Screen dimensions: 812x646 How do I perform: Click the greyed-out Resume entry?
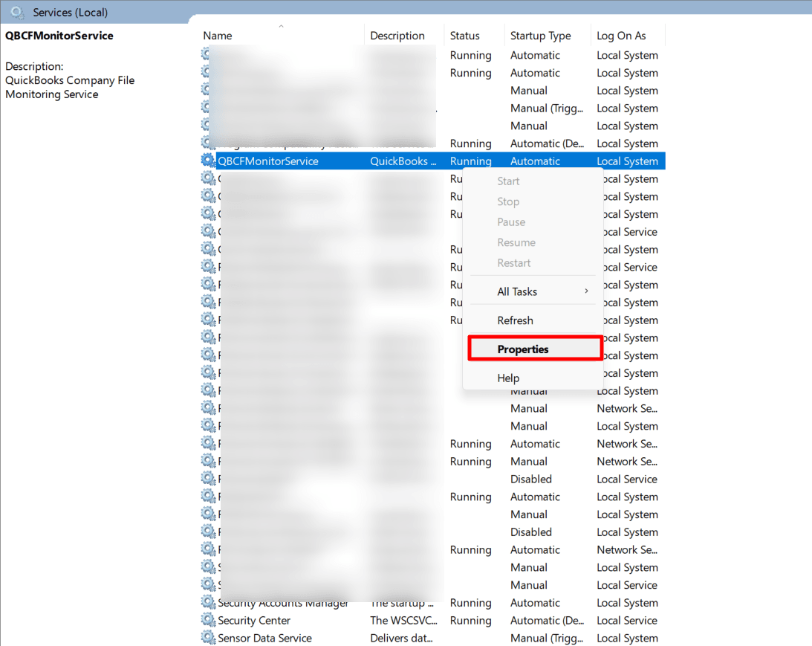click(516, 242)
